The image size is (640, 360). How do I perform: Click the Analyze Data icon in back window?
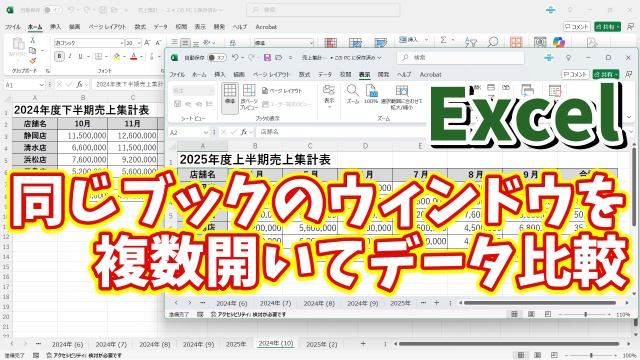click(540, 42)
